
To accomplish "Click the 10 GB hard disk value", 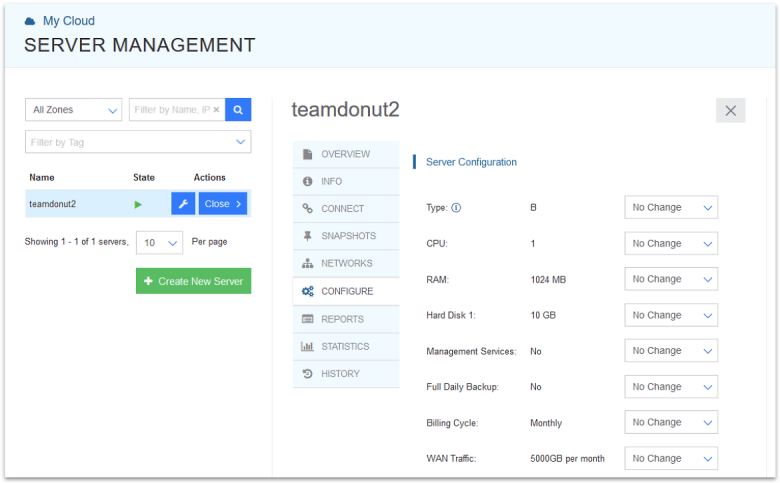I will [543, 315].
